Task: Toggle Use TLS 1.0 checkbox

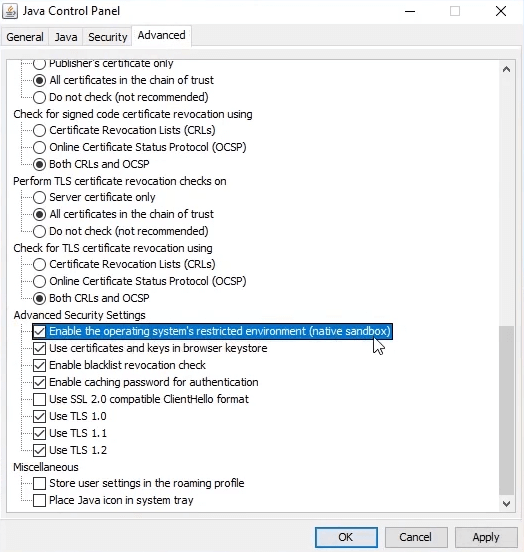Action: 39,416
